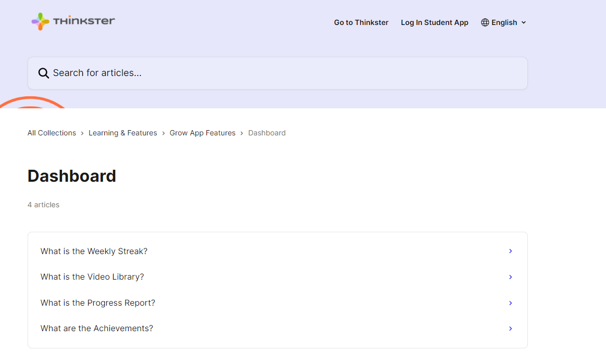Select Log In Student App
Screen dimensions: 606x364
(x=435, y=22)
